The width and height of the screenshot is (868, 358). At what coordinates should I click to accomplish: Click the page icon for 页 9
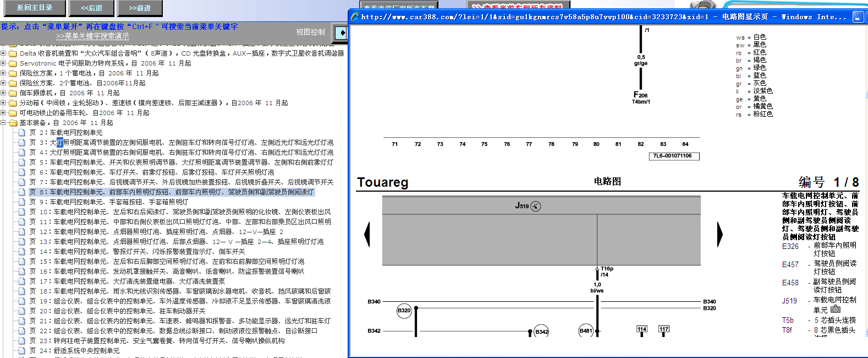pyautogui.click(x=22, y=202)
